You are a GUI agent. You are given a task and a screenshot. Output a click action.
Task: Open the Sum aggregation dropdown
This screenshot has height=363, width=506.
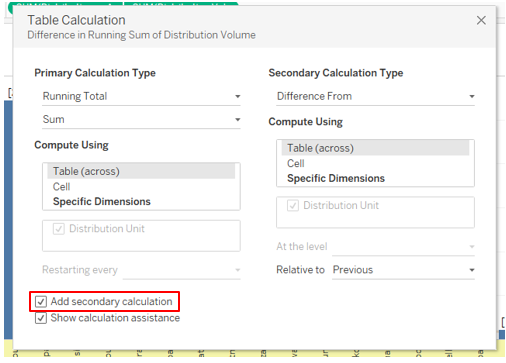[x=141, y=119]
